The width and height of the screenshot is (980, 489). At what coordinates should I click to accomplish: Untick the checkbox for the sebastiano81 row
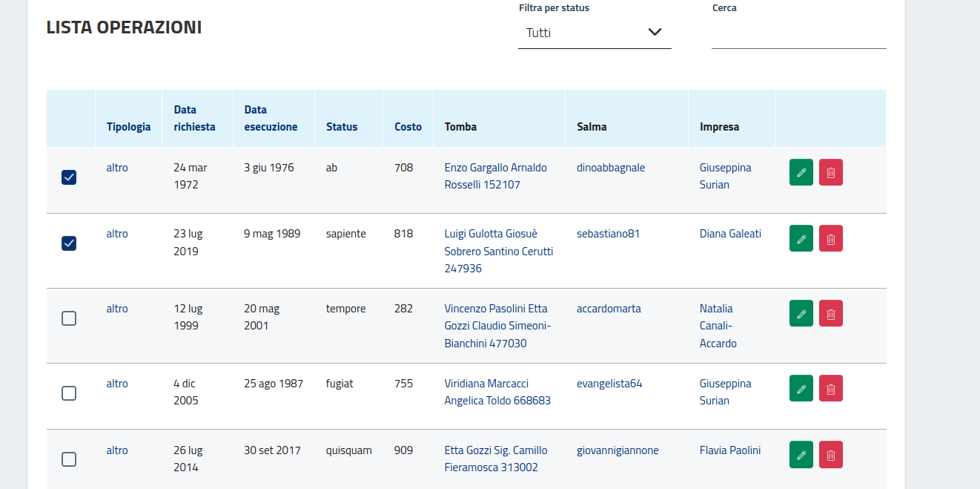tap(69, 243)
